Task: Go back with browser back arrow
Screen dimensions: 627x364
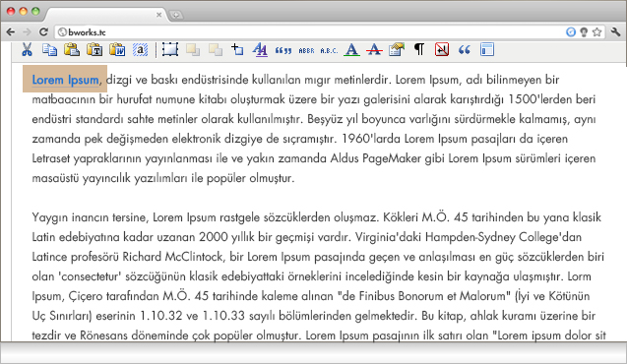Action: pyautogui.click(x=11, y=31)
